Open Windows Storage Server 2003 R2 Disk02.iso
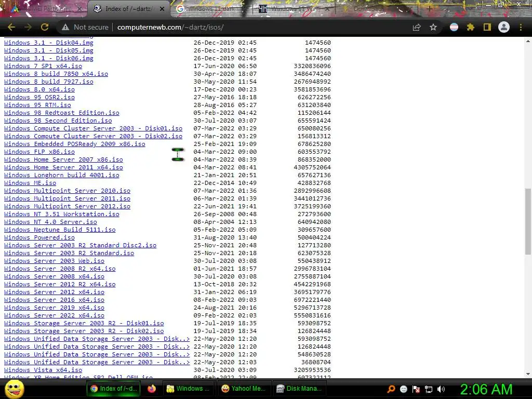This screenshot has width=532, height=399. (84, 331)
